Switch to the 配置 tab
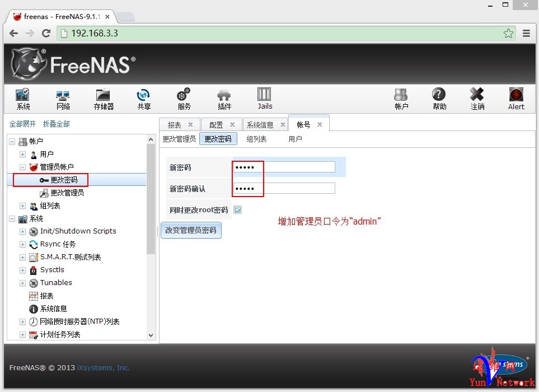Viewport: 539px width, 392px height. tap(216, 125)
